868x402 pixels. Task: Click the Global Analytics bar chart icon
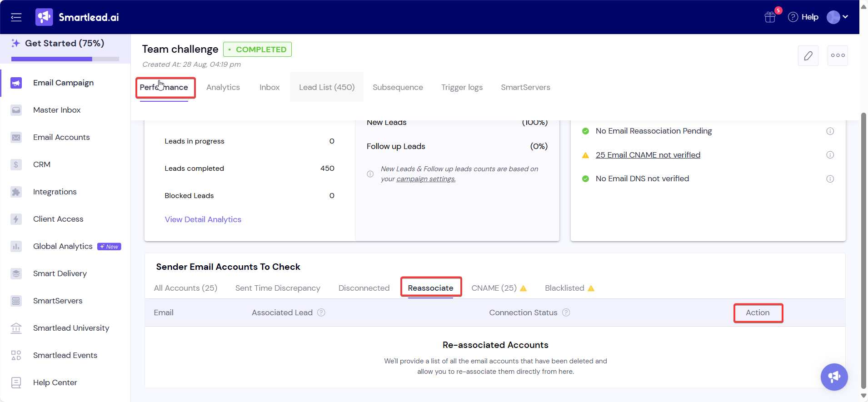click(16, 246)
